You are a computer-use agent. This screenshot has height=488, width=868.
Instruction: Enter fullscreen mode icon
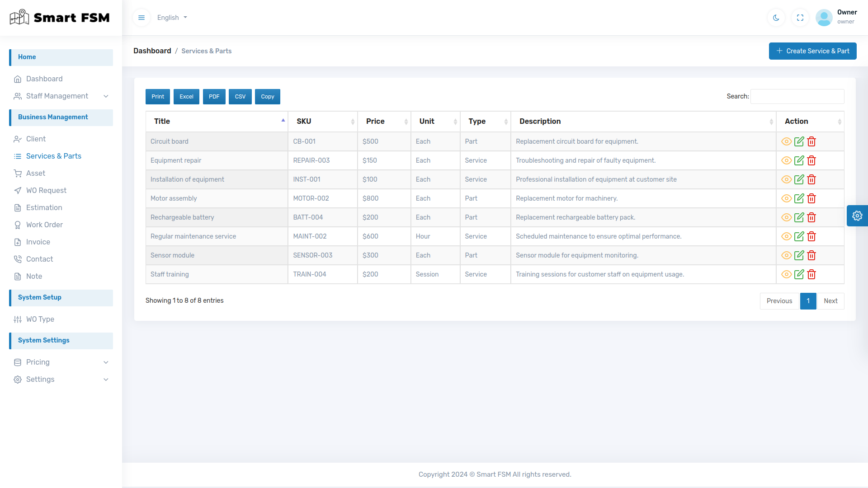point(800,18)
